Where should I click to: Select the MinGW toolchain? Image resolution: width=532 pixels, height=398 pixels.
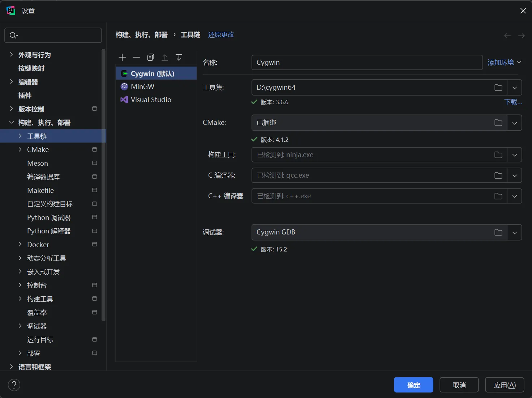[142, 86]
